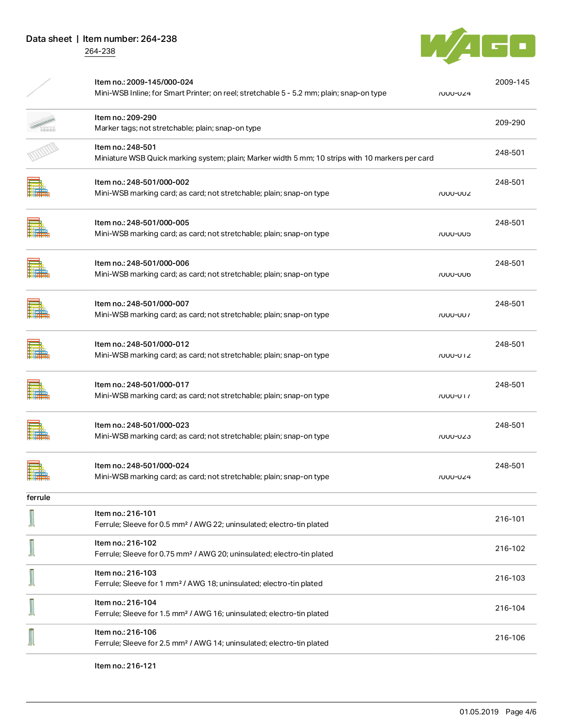Open the 2009-145 link on the right
This screenshot has width=563, height=728.
[512, 82]
